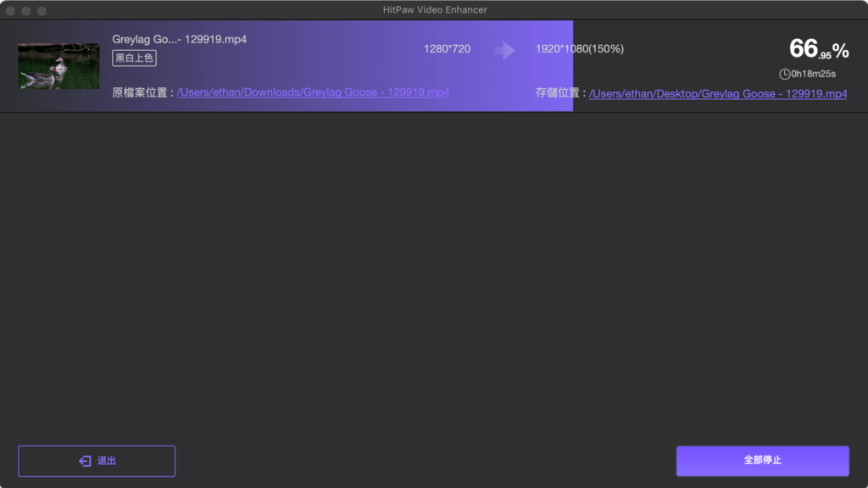Click the remaining time 0h18m25s
868x488 pixels.
(x=813, y=75)
